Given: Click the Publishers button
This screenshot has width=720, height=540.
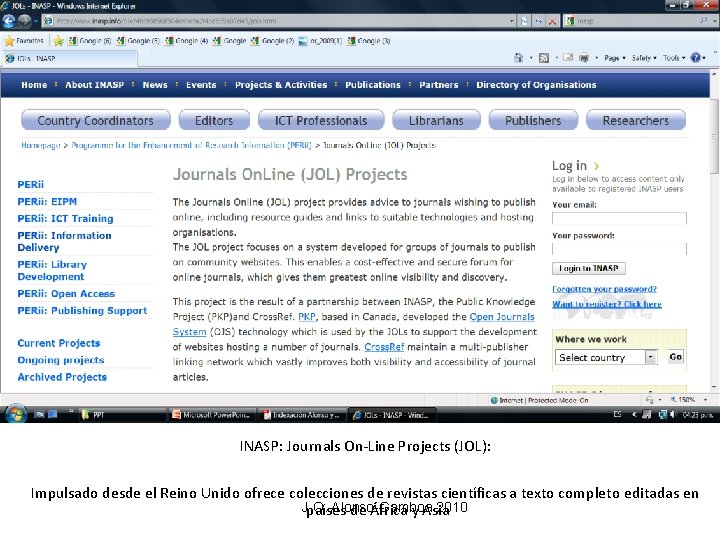Looking at the screenshot, I should pyautogui.click(x=533, y=120).
